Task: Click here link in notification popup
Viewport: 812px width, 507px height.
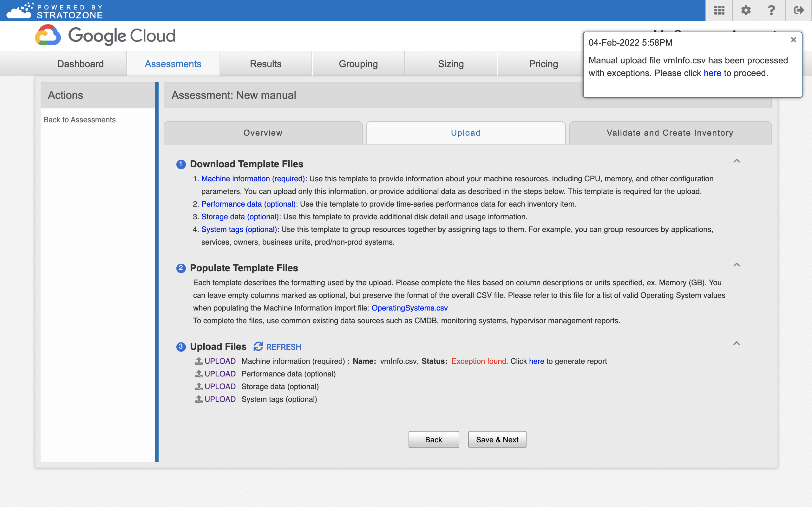Action: [x=713, y=73]
